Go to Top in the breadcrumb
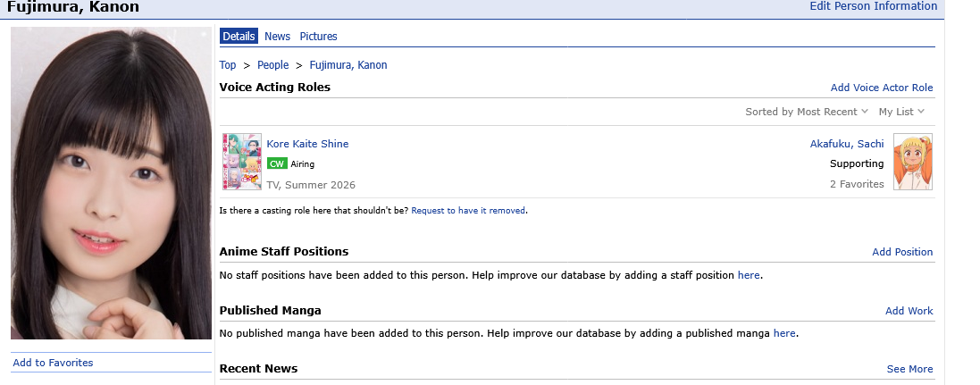This screenshot has height=385, width=980. [228, 65]
